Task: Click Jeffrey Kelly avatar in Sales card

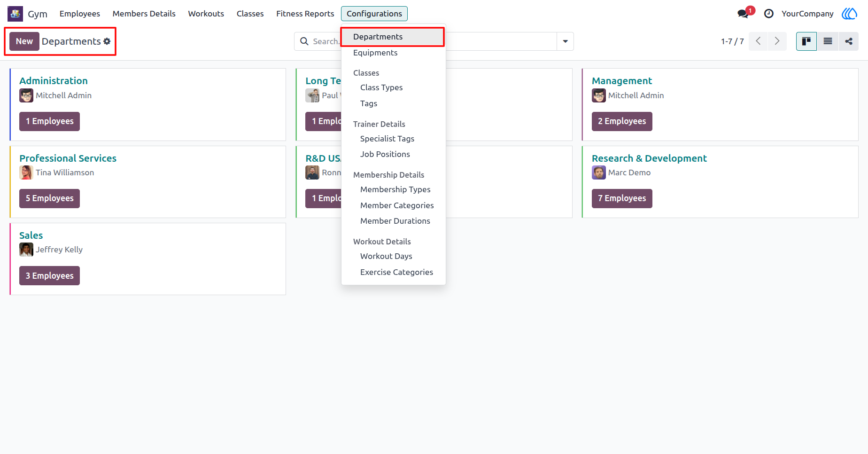Action: click(26, 250)
